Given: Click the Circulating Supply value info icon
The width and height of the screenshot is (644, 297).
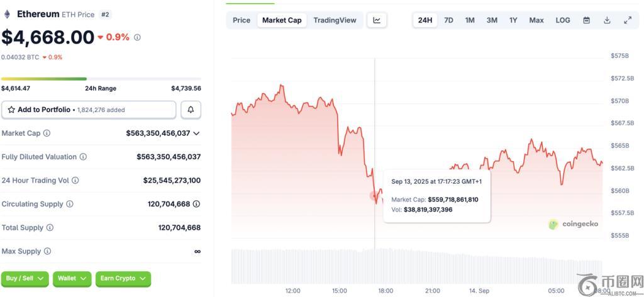Looking at the screenshot, I should 196,204.
